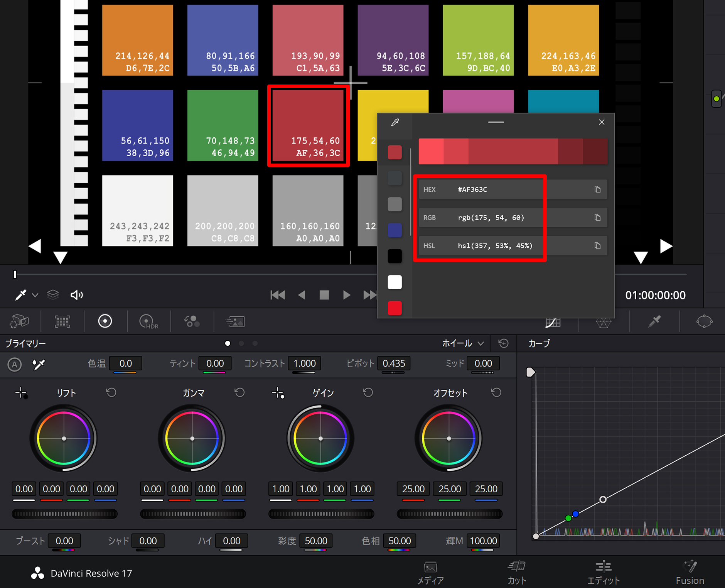Copy the HSL value hsl(357, 53%, 45%)
725x588 pixels.
coord(597,246)
